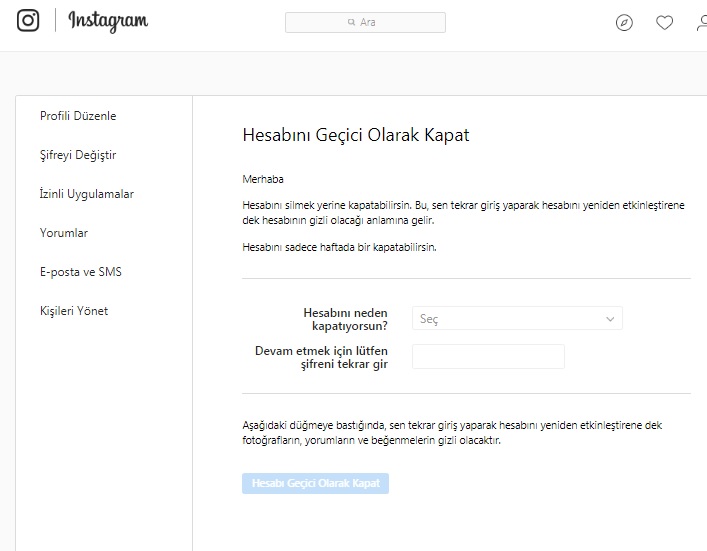This screenshot has width=707, height=551.
Task: Click the heading Hesabını Geçici Olarak Kapat
Action: (356, 135)
